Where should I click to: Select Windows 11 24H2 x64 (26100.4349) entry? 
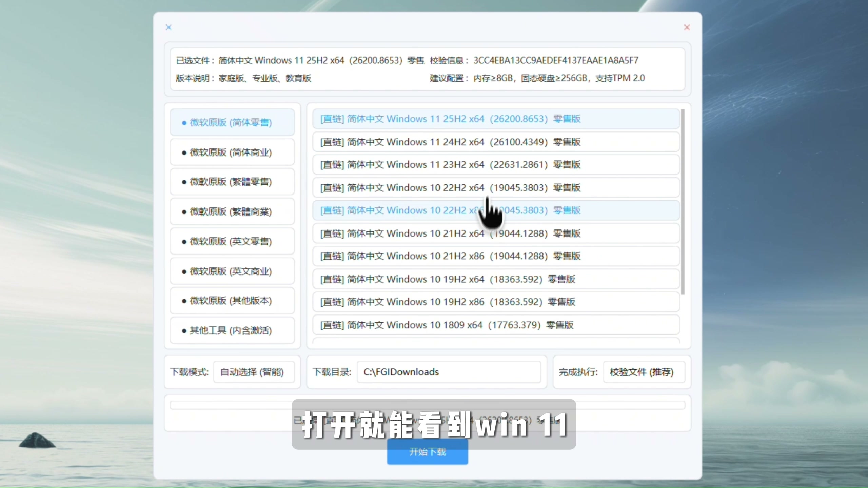(496, 142)
